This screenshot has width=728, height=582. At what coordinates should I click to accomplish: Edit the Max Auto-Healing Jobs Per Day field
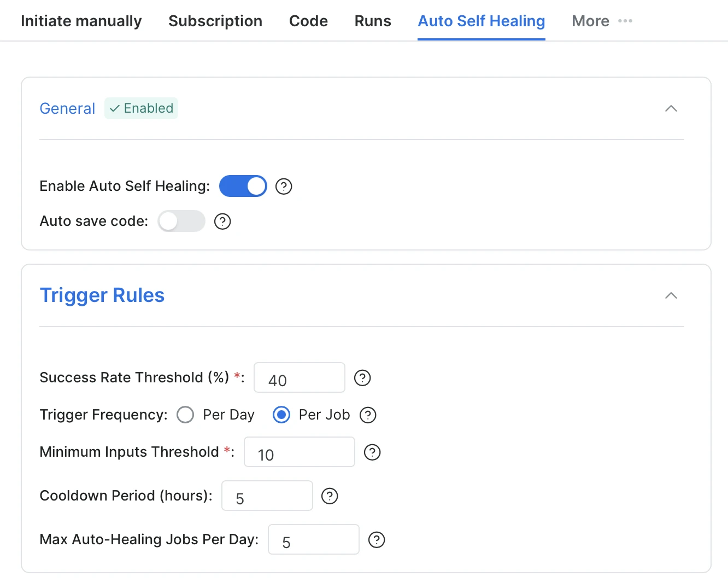pos(314,539)
